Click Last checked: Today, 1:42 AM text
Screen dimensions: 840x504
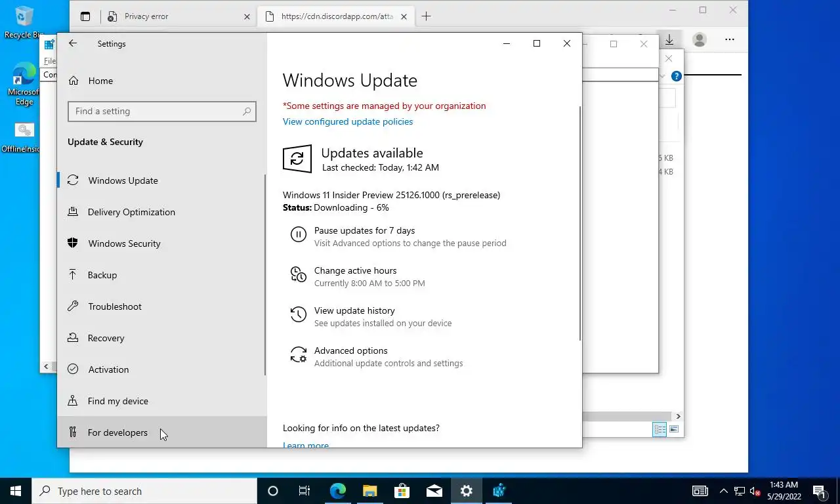[381, 167]
